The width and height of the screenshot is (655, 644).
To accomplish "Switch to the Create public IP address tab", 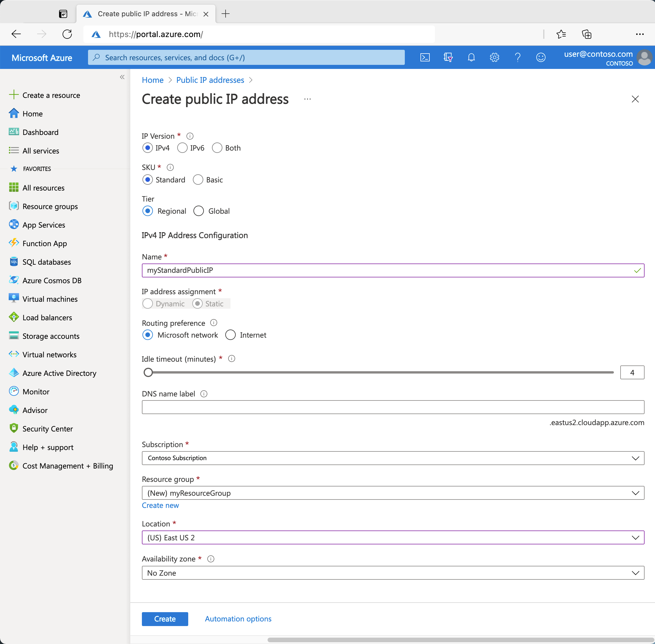I will coord(146,14).
